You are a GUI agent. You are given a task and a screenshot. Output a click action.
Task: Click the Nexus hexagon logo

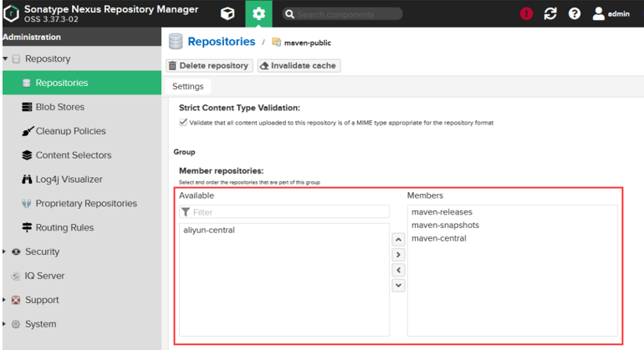(11, 13)
